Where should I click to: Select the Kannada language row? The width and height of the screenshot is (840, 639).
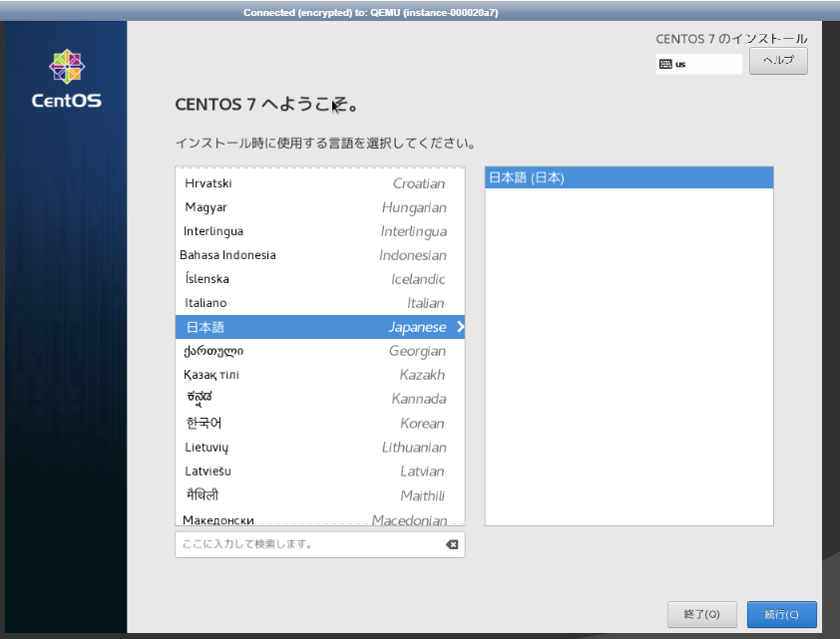click(x=320, y=399)
